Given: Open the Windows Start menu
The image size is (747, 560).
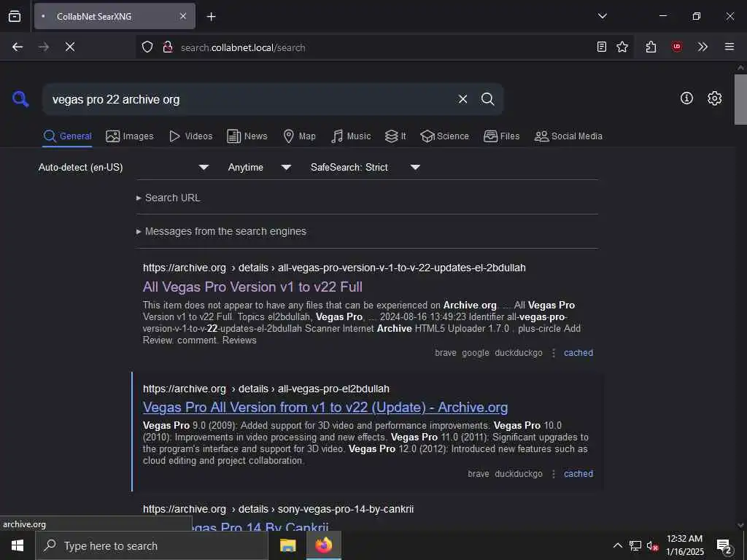Looking at the screenshot, I should pyautogui.click(x=18, y=545).
